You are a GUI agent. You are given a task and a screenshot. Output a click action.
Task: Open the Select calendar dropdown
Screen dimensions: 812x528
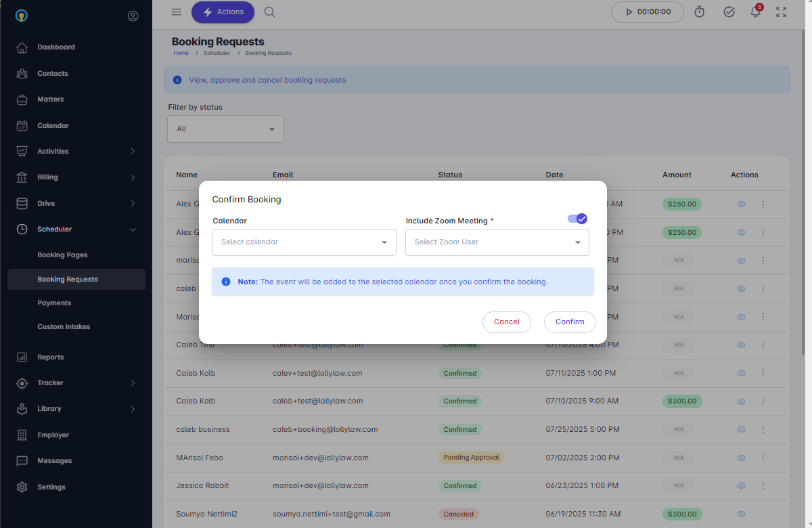click(304, 242)
